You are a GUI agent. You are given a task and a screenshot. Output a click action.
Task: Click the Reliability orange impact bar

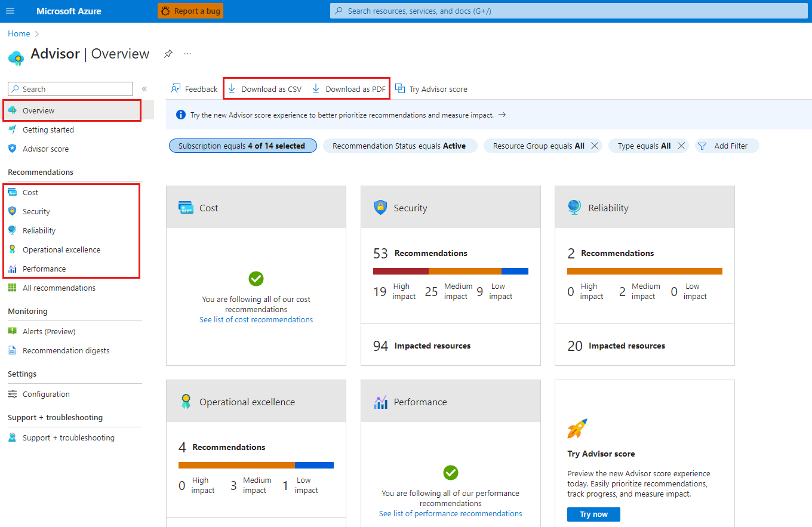(645, 271)
